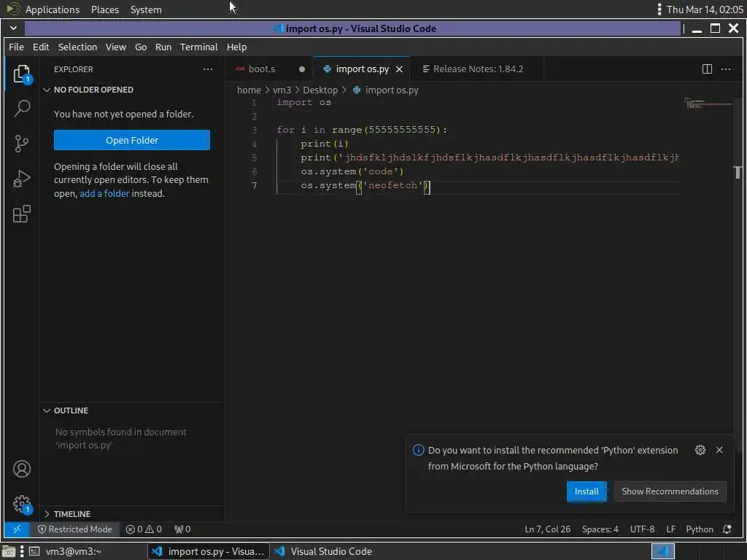Open the Run and Debug view
Viewport: 747px width, 560px height.
21,179
